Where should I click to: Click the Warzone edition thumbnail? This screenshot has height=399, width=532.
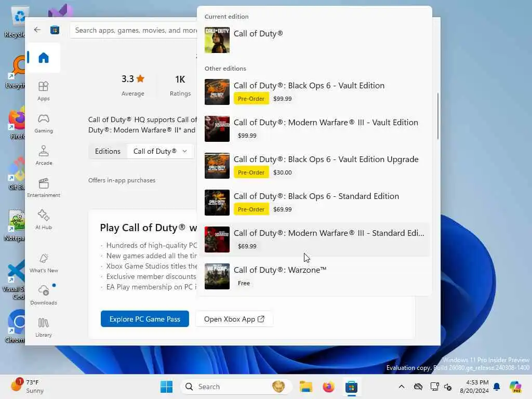(217, 276)
